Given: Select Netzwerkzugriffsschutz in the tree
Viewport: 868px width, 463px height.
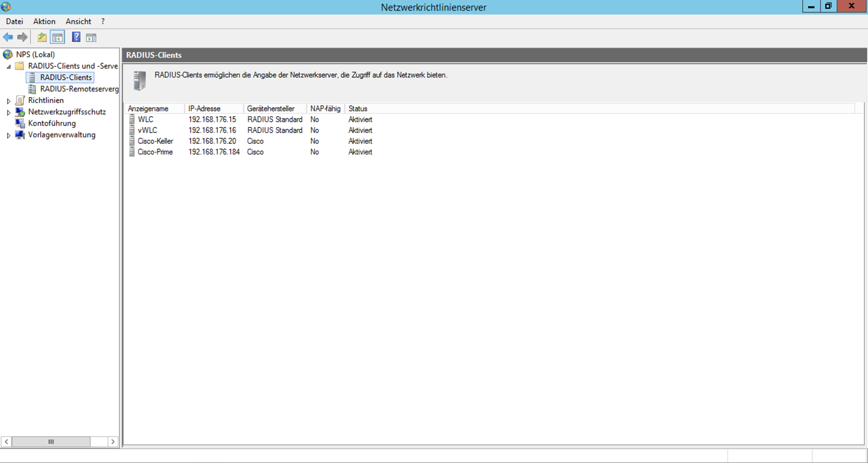Looking at the screenshot, I should click(x=67, y=112).
